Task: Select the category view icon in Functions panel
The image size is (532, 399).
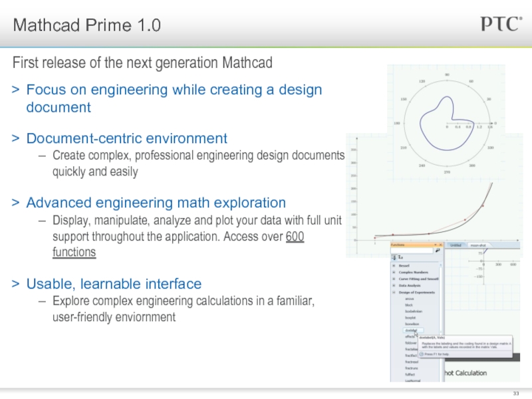Action: click(394, 257)
